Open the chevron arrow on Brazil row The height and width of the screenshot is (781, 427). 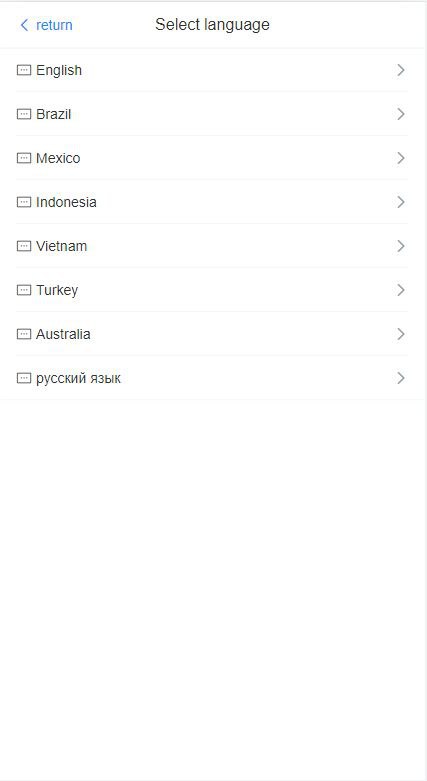(401, 114)
